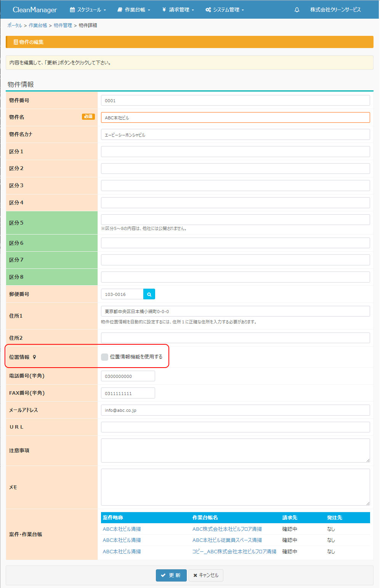Go to 物件管理 breadcrumb link
Screen dimensions: 380x588
[x=63, y=25]
